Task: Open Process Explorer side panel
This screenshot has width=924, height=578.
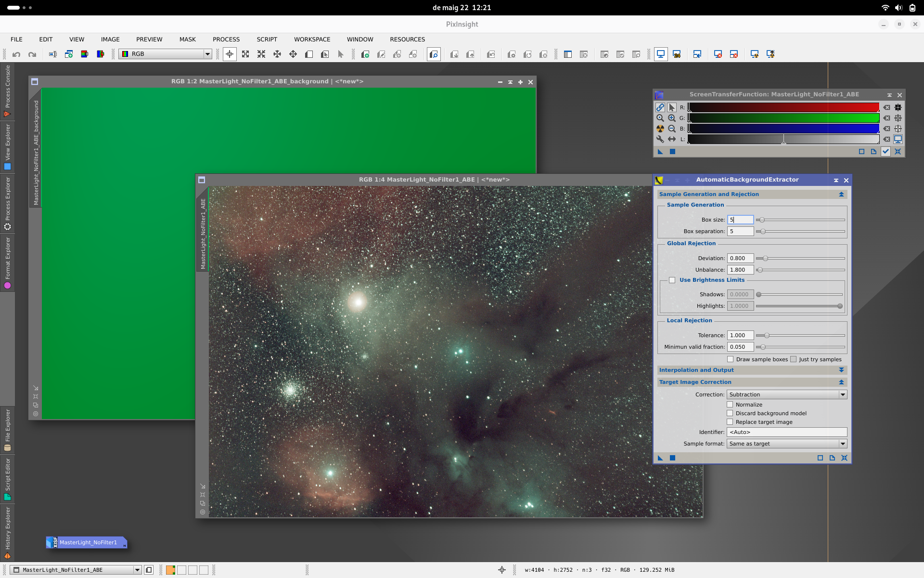Action: point(7,204)
